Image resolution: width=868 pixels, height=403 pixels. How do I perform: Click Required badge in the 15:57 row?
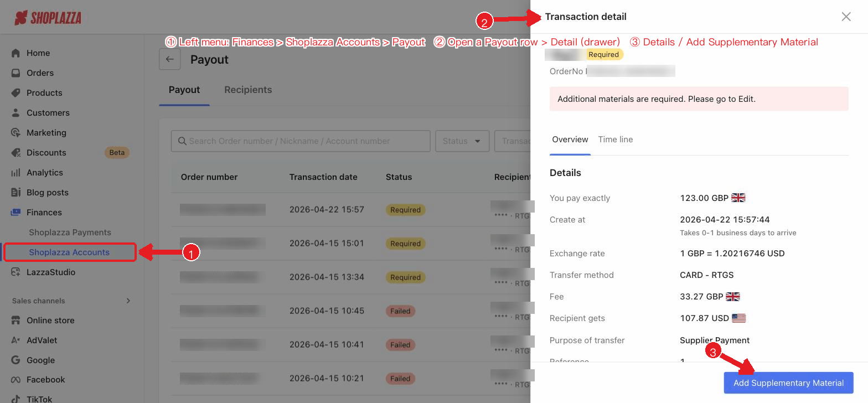pyautogui.click(x=405, y=210)
